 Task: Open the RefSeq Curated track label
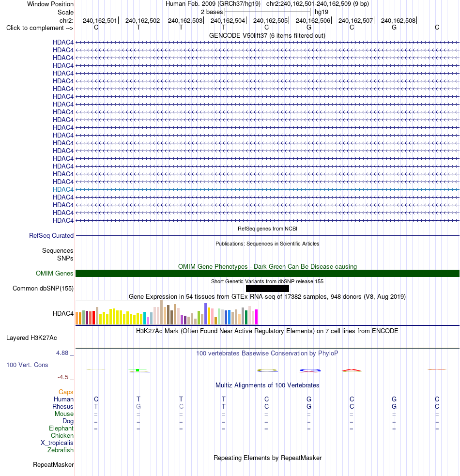pos(51,235)
